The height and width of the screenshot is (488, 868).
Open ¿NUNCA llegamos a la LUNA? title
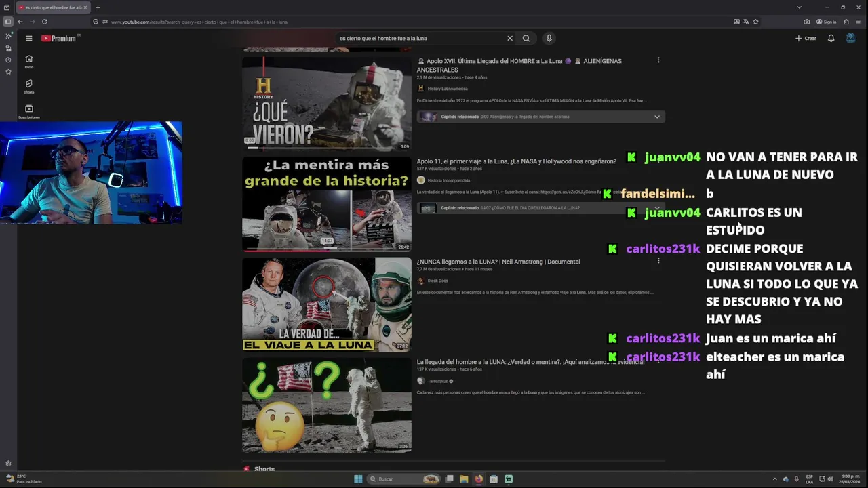[x=498, y=262]
